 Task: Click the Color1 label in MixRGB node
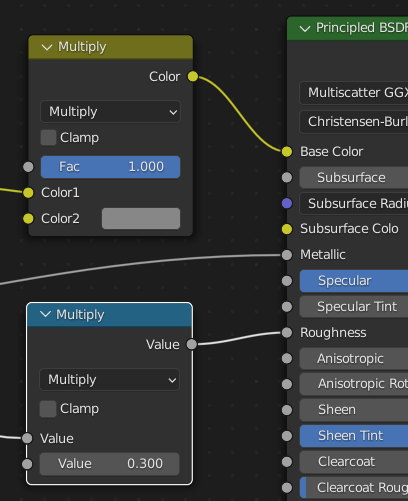[60, 193]
